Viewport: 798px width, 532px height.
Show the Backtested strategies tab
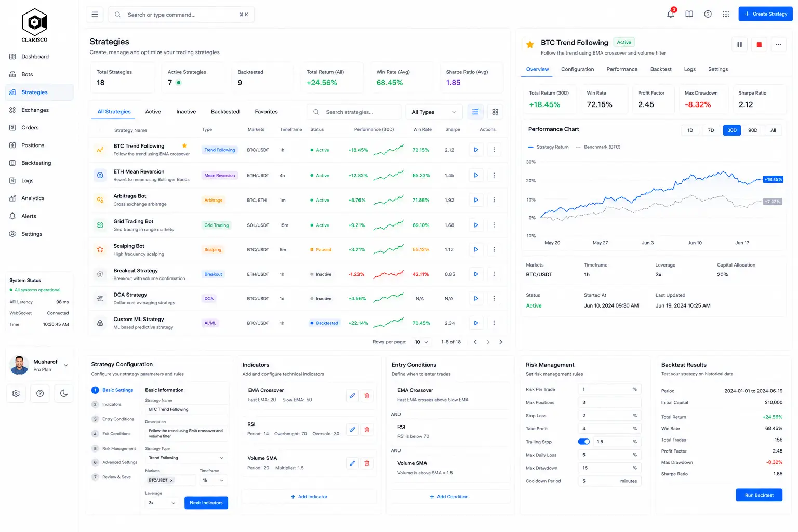(225, 112)
